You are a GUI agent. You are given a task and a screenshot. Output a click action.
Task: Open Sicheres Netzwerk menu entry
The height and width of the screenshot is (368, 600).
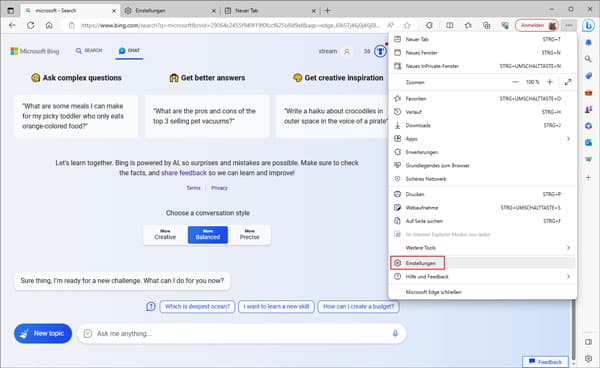click(x=483, y=179)
